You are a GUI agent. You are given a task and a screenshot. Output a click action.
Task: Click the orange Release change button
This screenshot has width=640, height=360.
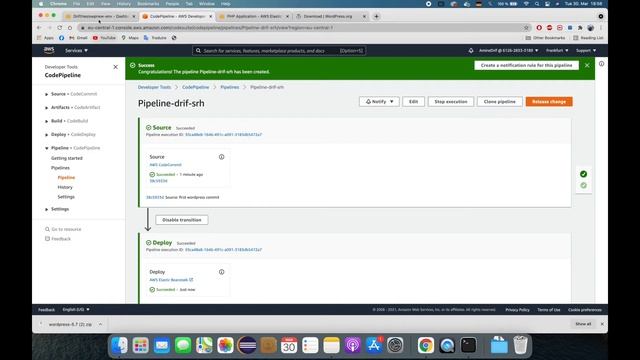[x=549, y=102]
